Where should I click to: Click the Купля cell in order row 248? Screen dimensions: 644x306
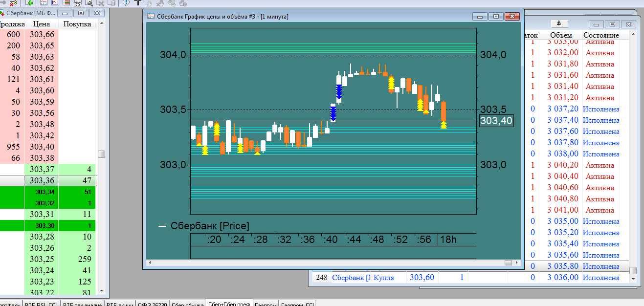383,278
